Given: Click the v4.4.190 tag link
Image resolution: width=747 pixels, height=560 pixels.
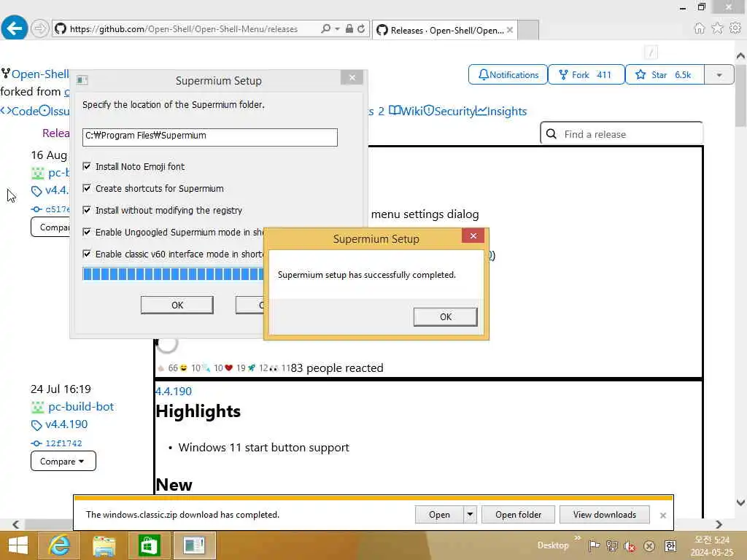Looking at the screenshot, I should 66,424.
